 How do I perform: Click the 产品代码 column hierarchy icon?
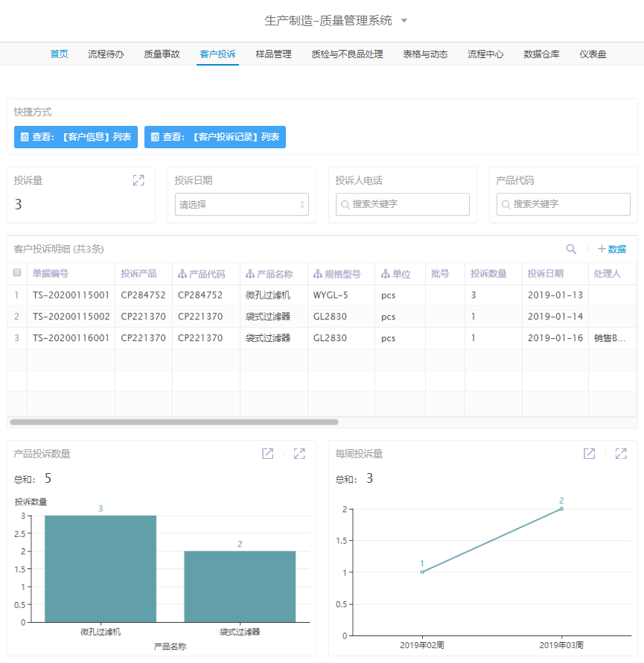tap(182, 274)
